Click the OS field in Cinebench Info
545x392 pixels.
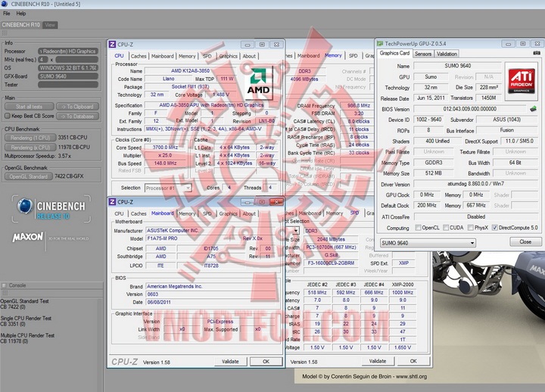(68, 68)
